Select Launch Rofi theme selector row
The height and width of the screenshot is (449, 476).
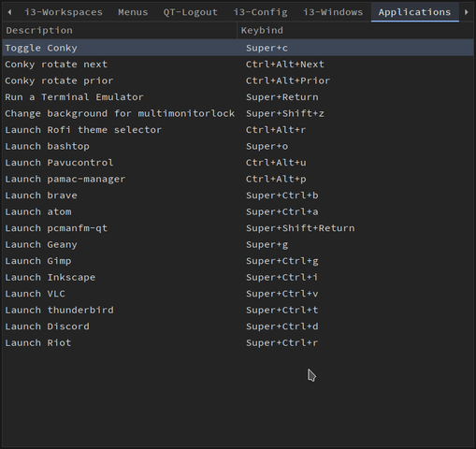coord(238,130)
